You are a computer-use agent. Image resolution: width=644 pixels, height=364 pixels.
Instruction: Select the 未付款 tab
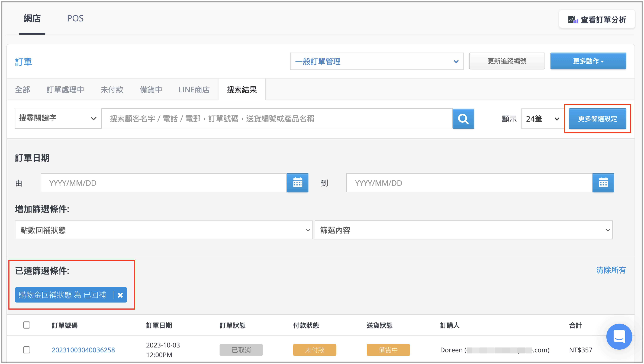112,90
